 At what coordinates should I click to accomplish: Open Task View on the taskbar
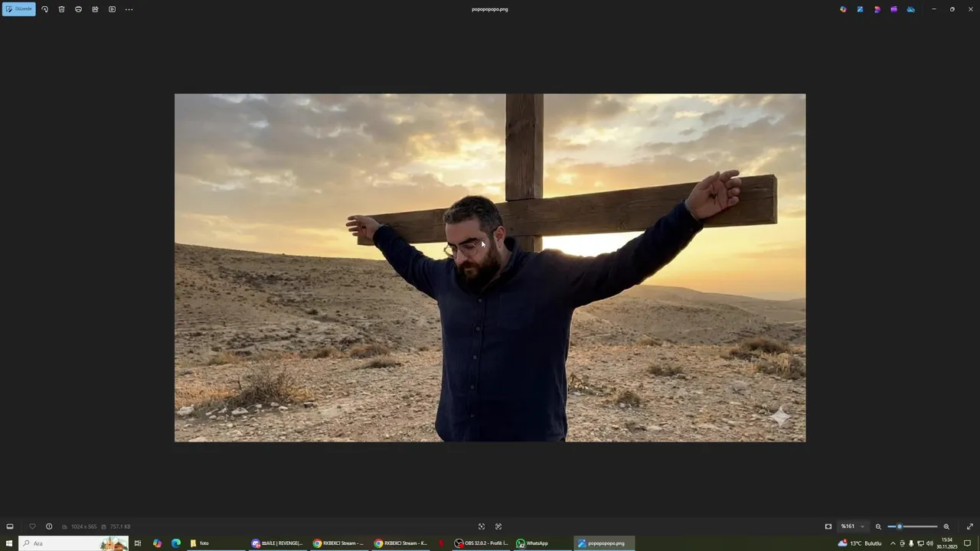tap(138, 543)
